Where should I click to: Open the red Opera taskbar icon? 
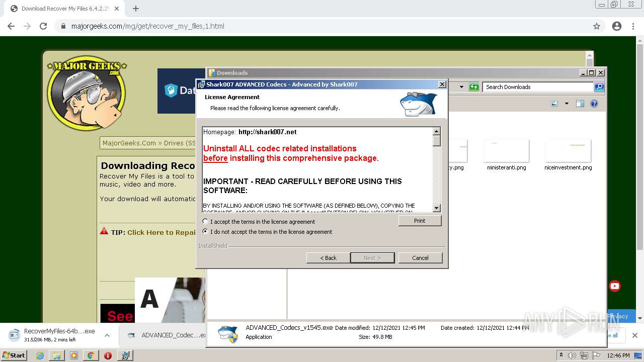[108, 355]
